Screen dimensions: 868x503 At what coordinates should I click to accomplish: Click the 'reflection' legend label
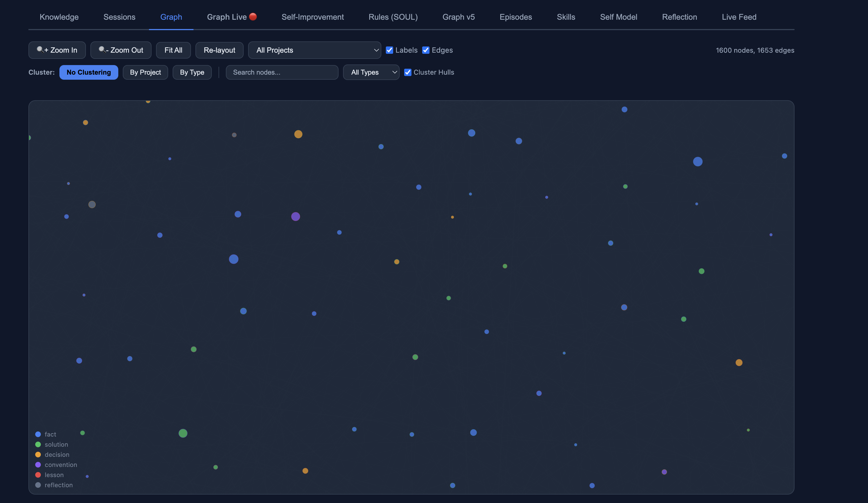(59, 485)
